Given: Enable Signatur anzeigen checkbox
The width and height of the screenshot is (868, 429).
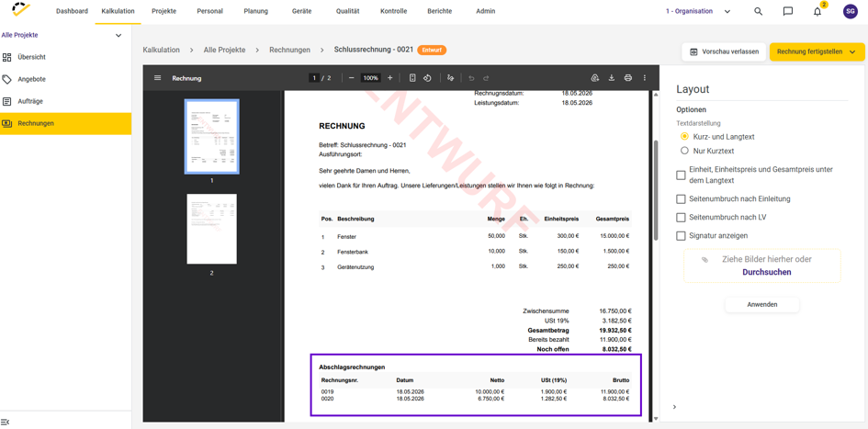Looking at the screenshot, I should coord(681,236).
